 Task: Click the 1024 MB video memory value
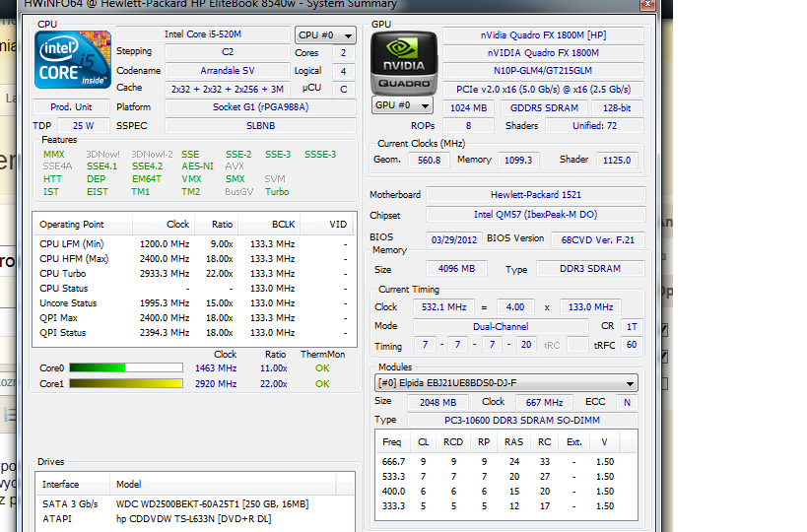pyautogui.click(x=468, y=108)
